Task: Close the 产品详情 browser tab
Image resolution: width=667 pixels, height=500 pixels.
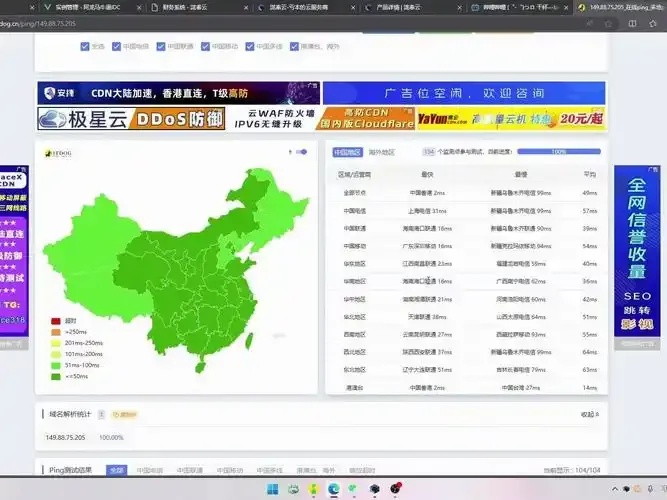Action: coord(459,8)
